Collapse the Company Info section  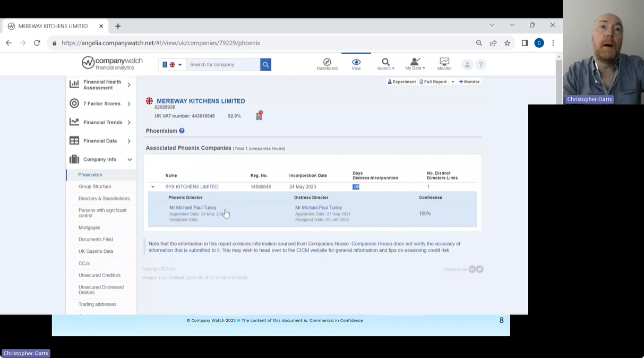click(129, 159)
